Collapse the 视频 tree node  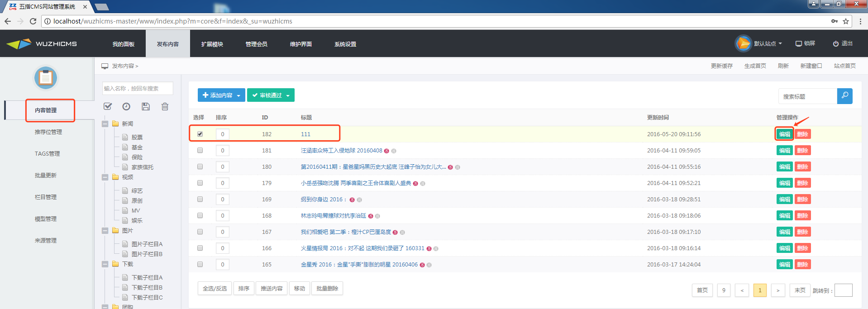(x=105, y=177)
